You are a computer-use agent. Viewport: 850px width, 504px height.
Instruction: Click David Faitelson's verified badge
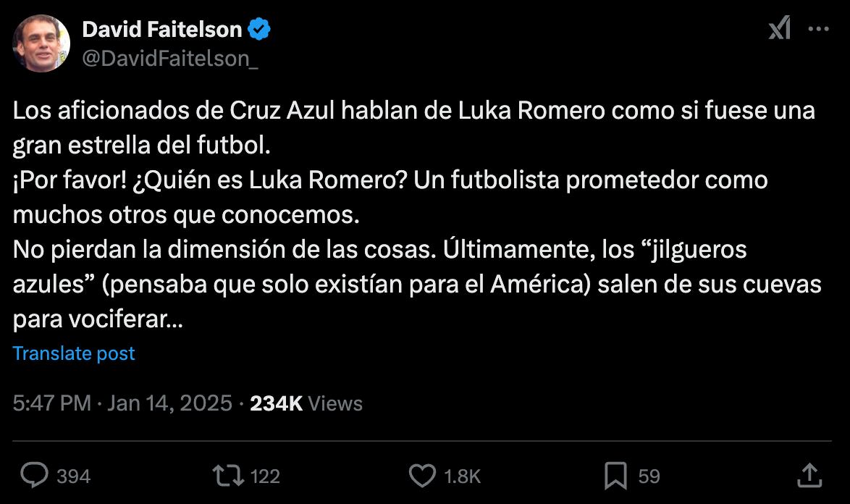point(258,28)
